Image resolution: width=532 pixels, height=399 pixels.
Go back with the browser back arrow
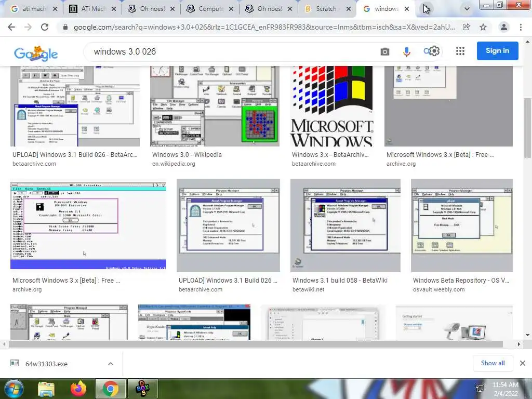point(11,27)
